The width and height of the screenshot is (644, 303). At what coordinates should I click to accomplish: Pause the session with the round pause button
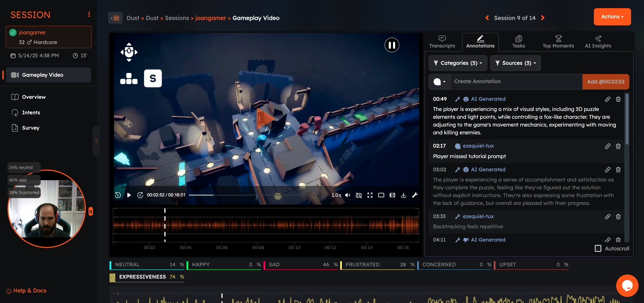tap(392, 45)
